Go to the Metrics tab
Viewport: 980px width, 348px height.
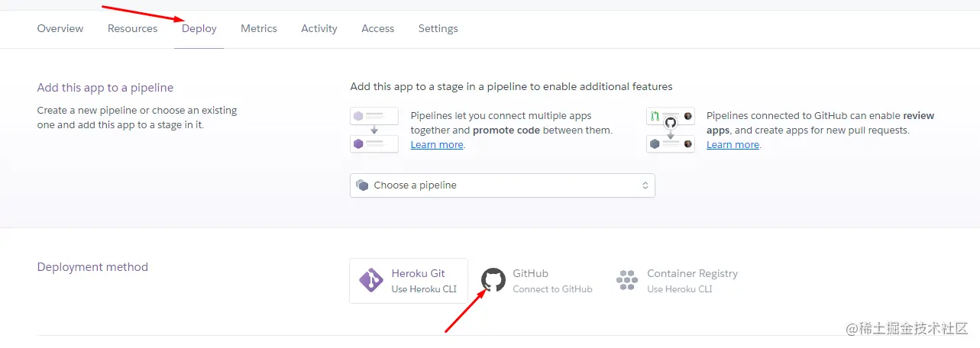click(x=259, y=28)
